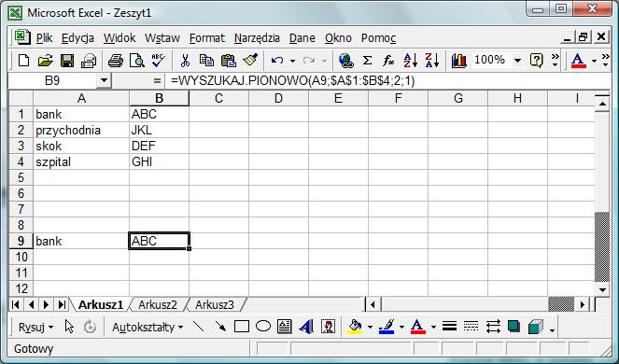Insert Clip Art from the drawing toolbar
This screenshot has height=364, width=619.
(x=328, y=327)
